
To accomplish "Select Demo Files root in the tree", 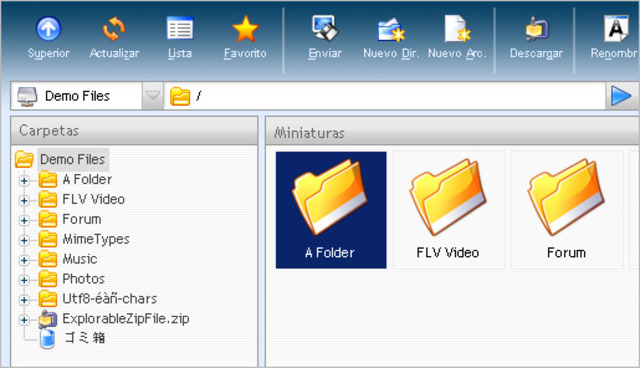I will [x=73, y=159].
